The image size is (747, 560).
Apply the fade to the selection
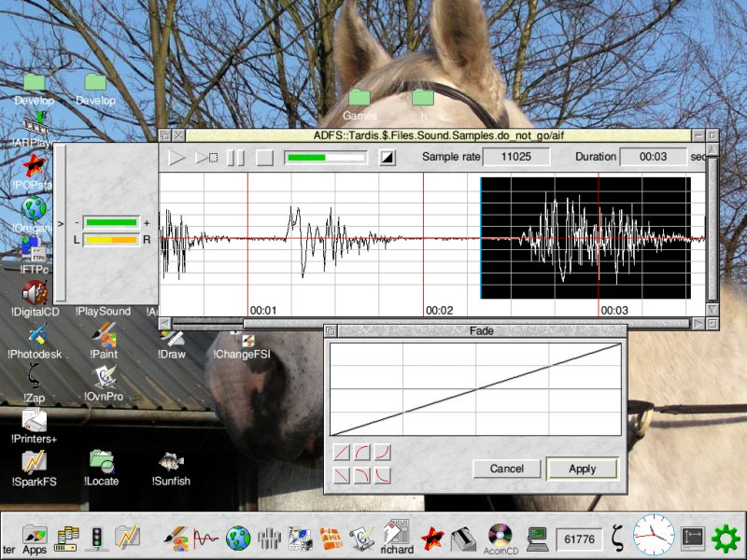582,469
